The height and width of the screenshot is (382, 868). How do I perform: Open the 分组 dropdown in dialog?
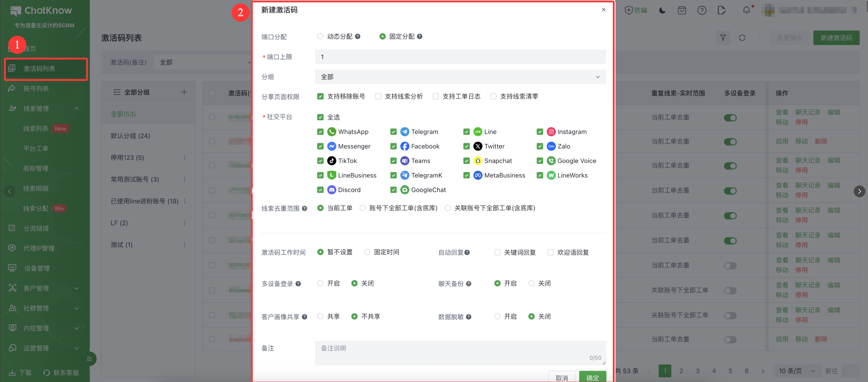tap(460, 77)
